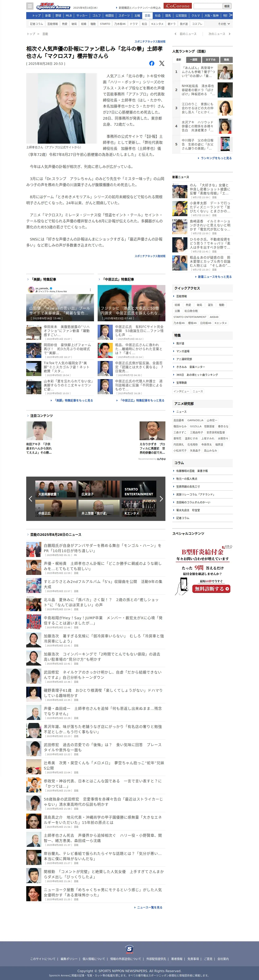
Task: Expand アニ漫研究部 feature item
Action: [x=203, y=359]
